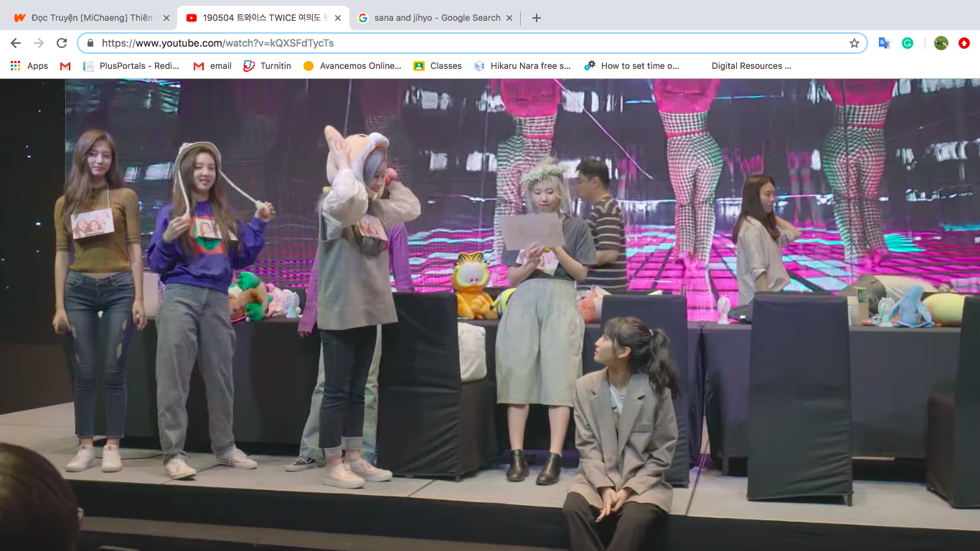
Task: Click the red Chrome update arrow icon
Action: [x=964, y=43]
